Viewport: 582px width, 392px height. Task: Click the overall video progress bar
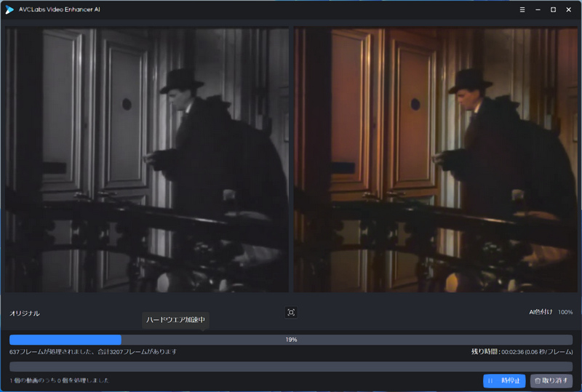[x=291, y=367]
